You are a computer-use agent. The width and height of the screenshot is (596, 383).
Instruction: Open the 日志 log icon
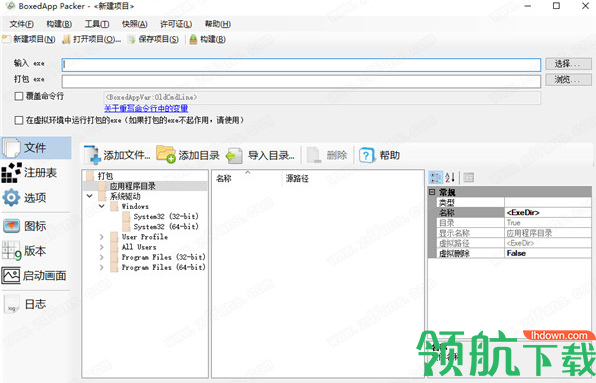pos(11,304)
